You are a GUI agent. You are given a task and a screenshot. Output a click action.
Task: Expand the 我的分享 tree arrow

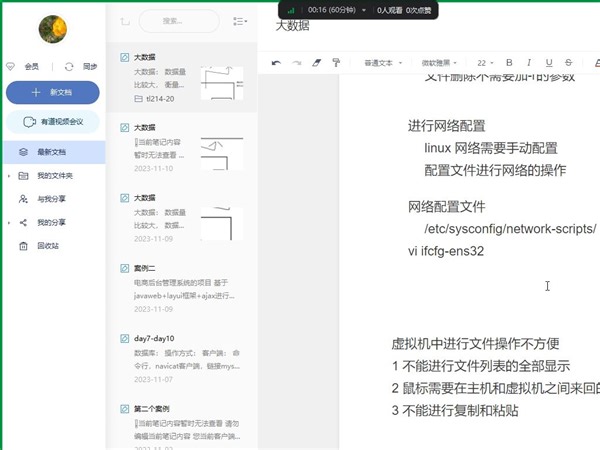tap(9, 222)
